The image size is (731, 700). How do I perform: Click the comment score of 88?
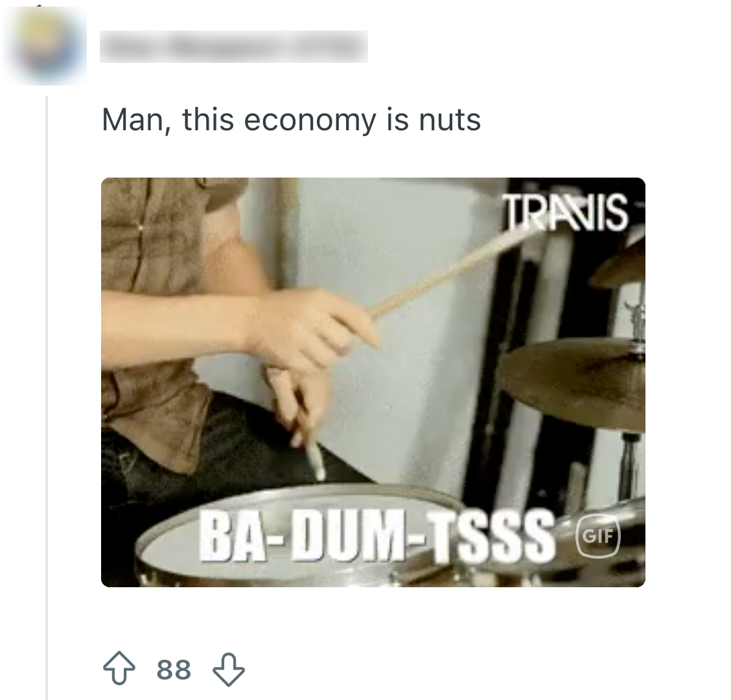click(x=174, y=670)
